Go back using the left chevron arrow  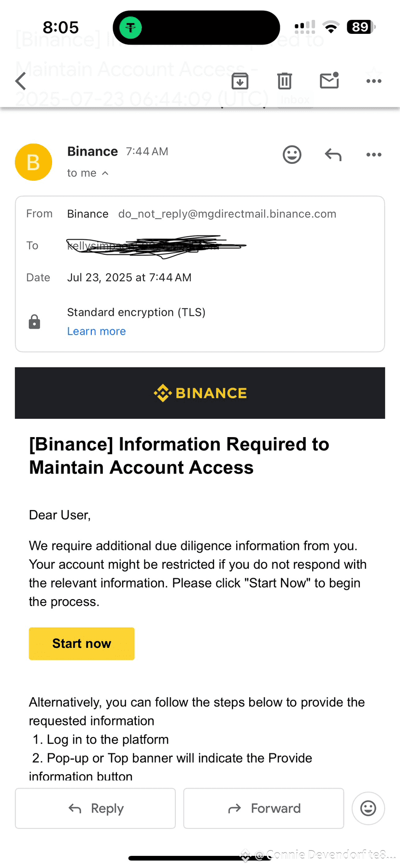click(x=21, y=81)
